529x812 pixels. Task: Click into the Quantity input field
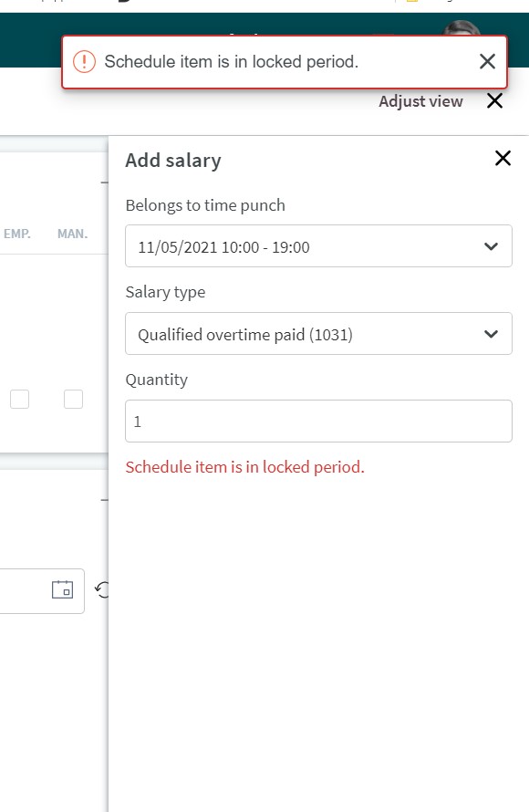[318, 421]
